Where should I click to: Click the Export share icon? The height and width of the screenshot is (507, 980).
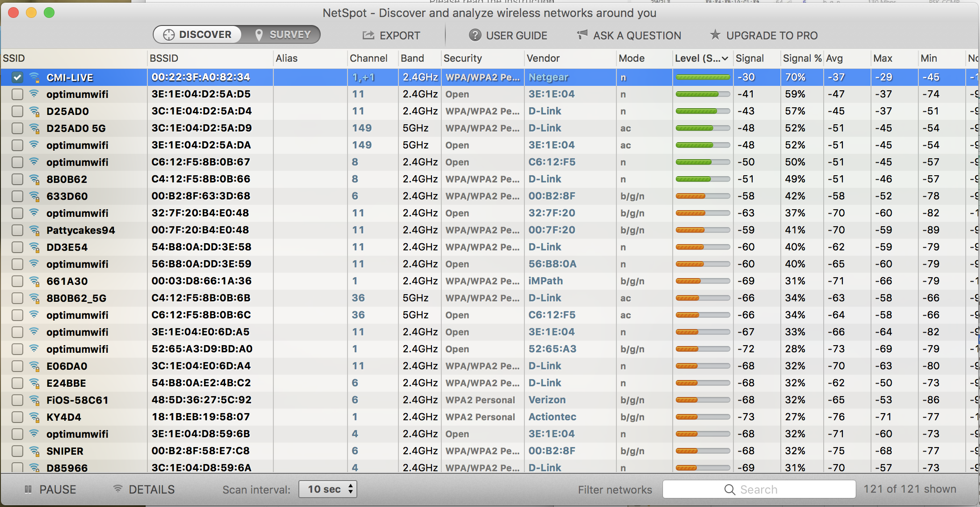(x=368, y=35)
